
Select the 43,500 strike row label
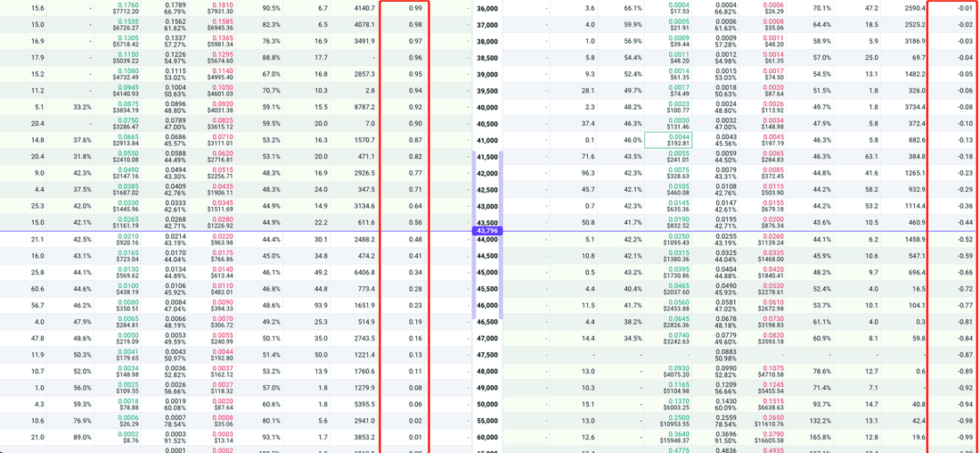(486, 223)
